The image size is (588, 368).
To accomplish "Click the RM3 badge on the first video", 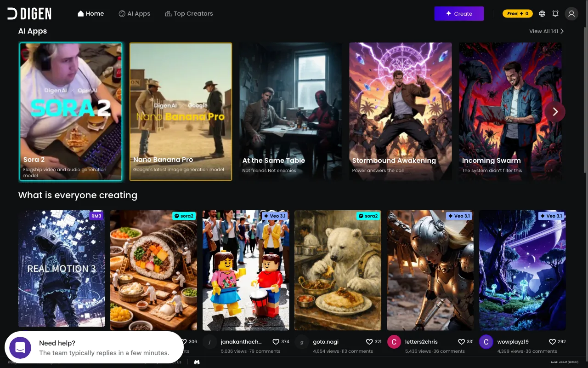I will tap(96, 216).
